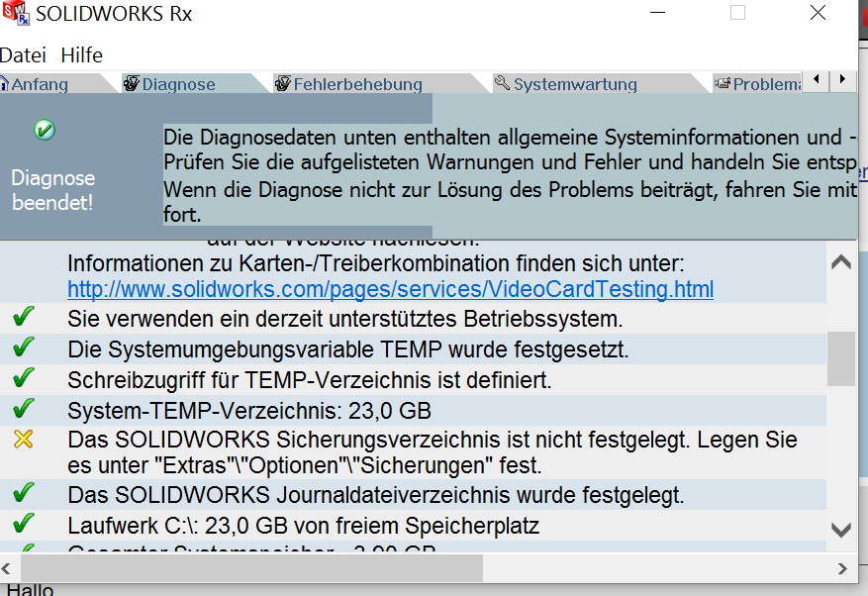
Task: Click the vertical scrollbar down arrow
Action: 841,530
